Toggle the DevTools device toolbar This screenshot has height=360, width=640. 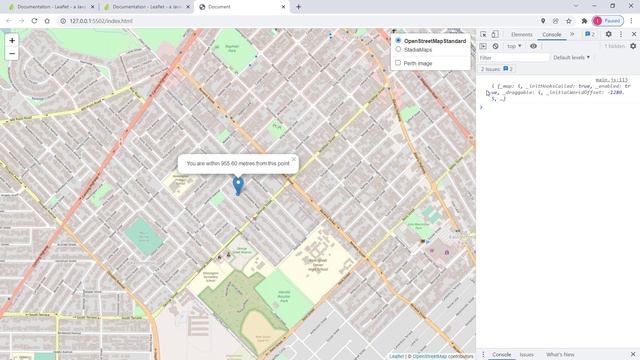(495, 34)
